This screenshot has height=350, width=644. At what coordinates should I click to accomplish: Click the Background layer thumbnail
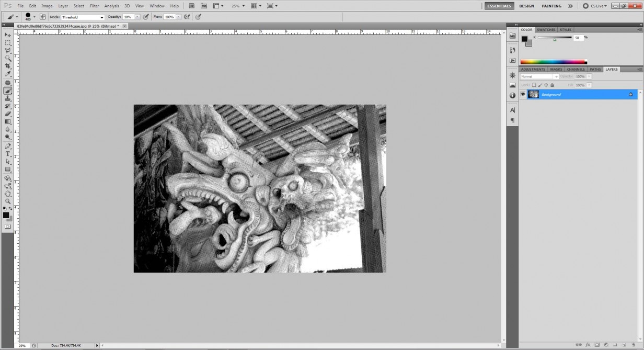[532, 94]
